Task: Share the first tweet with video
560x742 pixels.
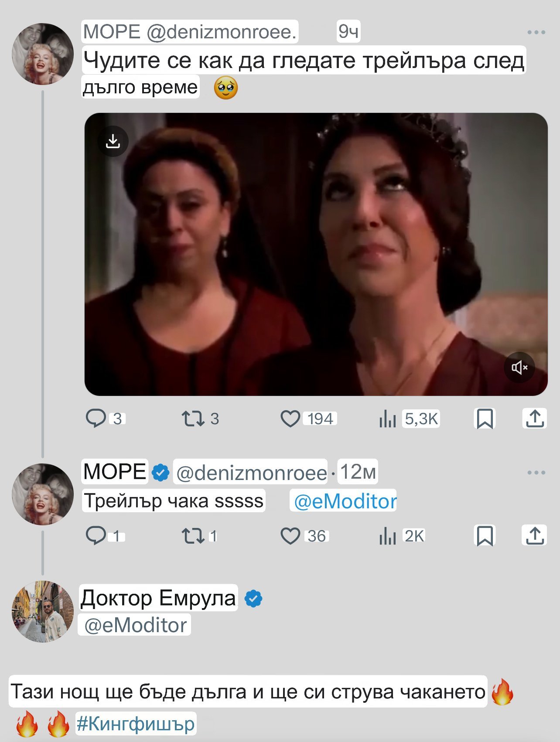Action: click(x=534, y=419)
